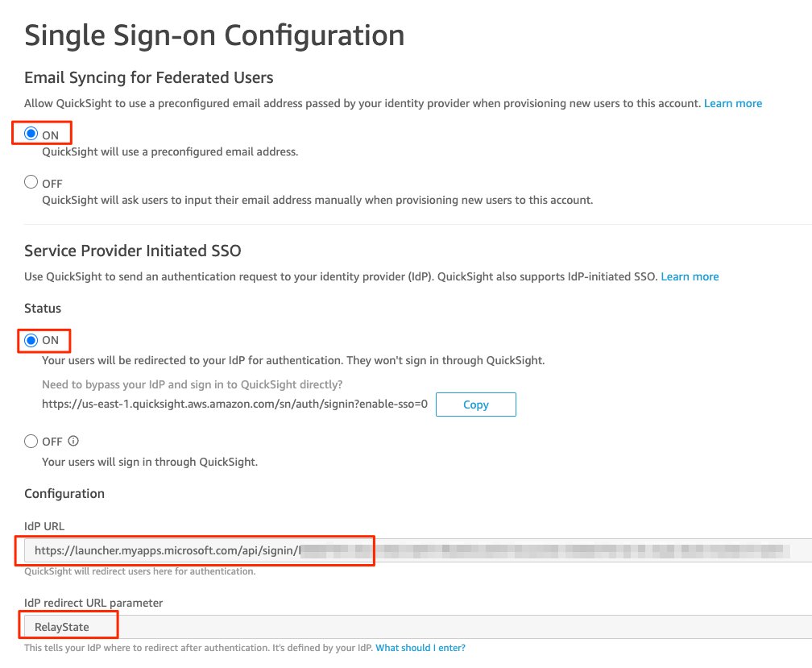
Task: Click the 'Service Provider Initiated SSO' heading
Action: (x=133, y=251)
